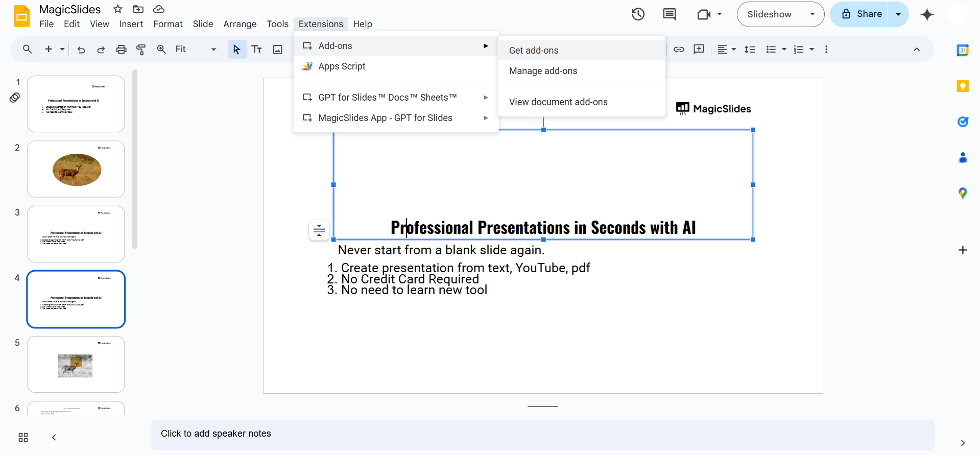
Task: Add a new slide plus button
Action: [49, 49]
